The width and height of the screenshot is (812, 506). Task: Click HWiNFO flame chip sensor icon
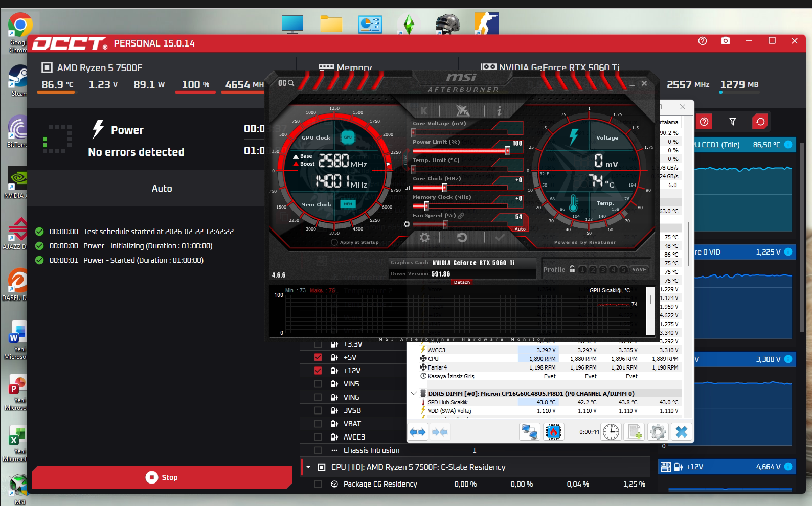[553, 432]
